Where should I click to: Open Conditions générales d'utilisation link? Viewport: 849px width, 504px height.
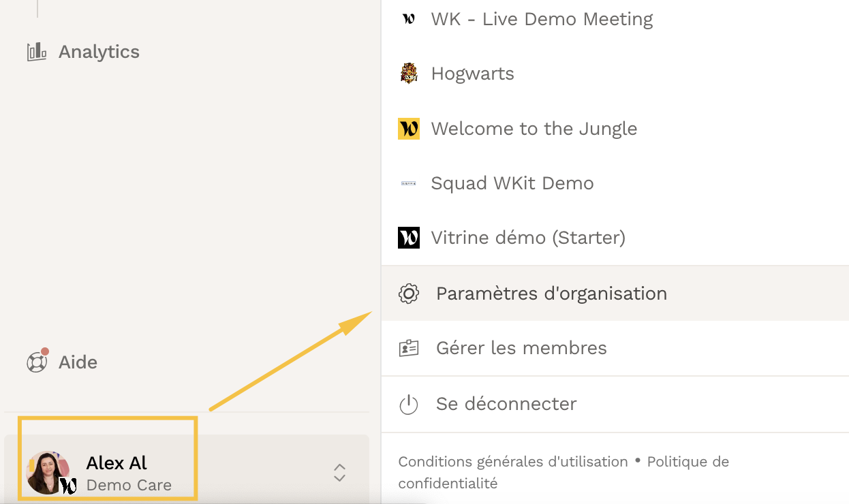513,462
